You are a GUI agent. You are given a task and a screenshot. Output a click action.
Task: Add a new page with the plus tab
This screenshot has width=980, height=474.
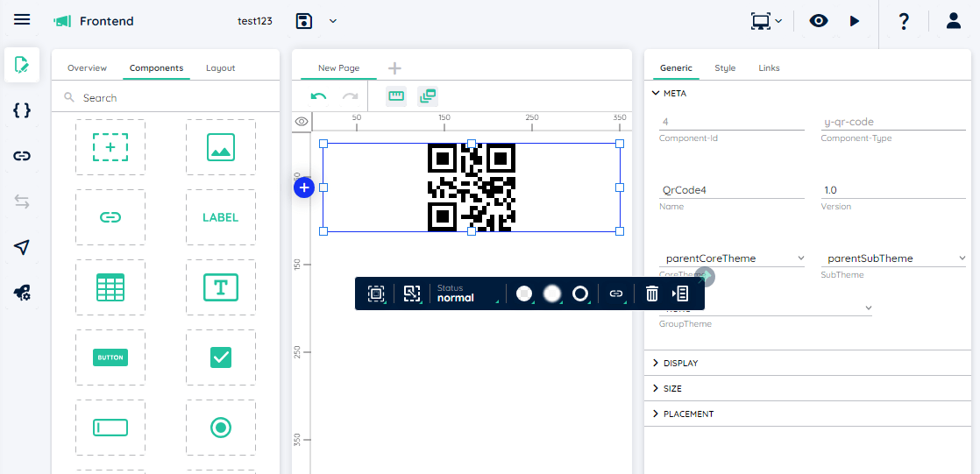(x=395, y=68)
